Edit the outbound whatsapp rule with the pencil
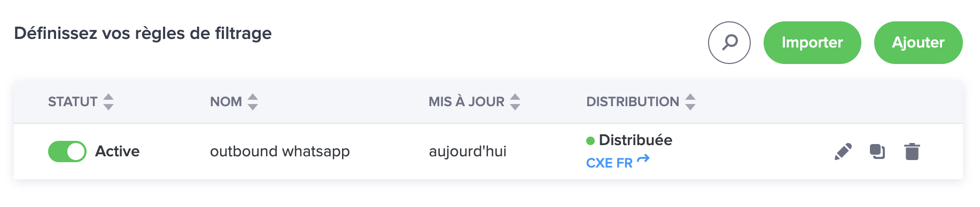Viewport: 980px width, 207px height. pyautogui.click(x=843, y=152)
